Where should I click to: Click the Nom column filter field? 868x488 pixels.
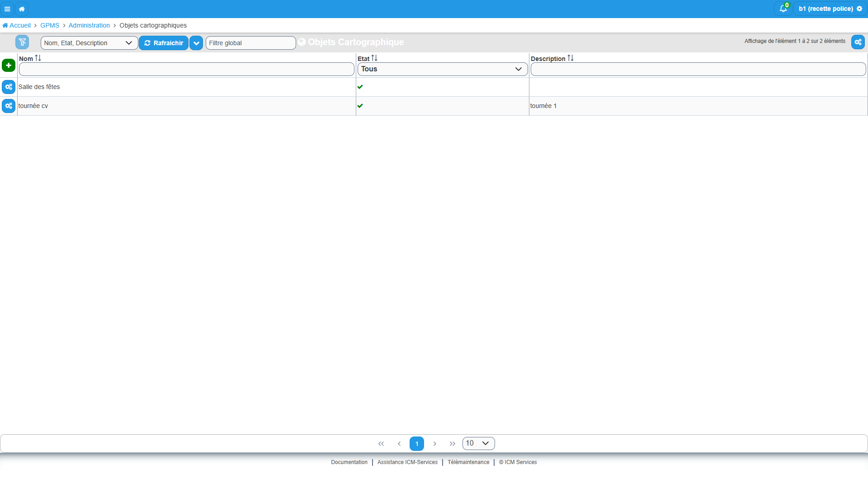(187, 69)
